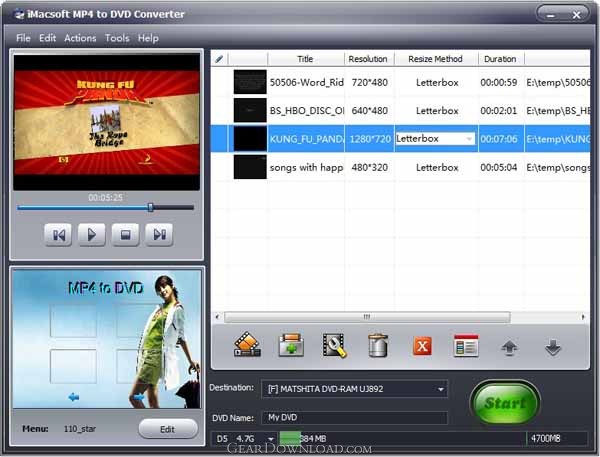Sort list by Resolution column header
The width and height of the screenshot is (600, 457).
click(x=369, y=59)
